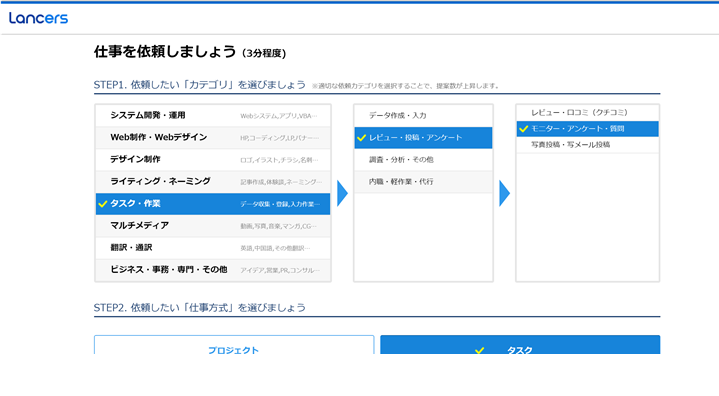719x396 pixels.
Task: Pick レビュー・口コミ（クチコミ） item
Action: pyautogui.click(x=587, y=113)
